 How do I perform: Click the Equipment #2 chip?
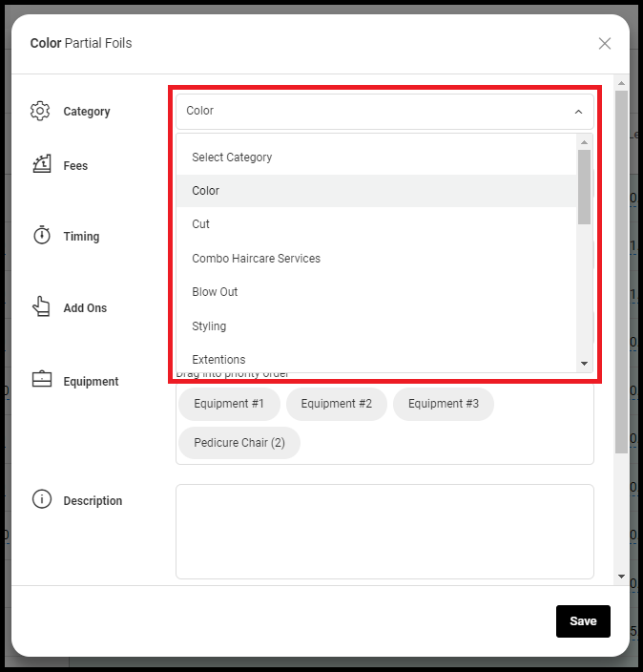[x=336, y=404]
